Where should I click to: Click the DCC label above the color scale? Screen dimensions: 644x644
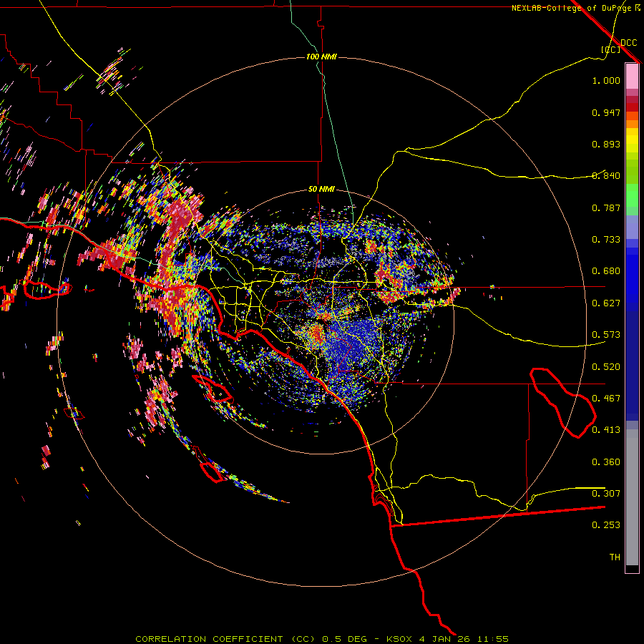(x=628, y=43)
